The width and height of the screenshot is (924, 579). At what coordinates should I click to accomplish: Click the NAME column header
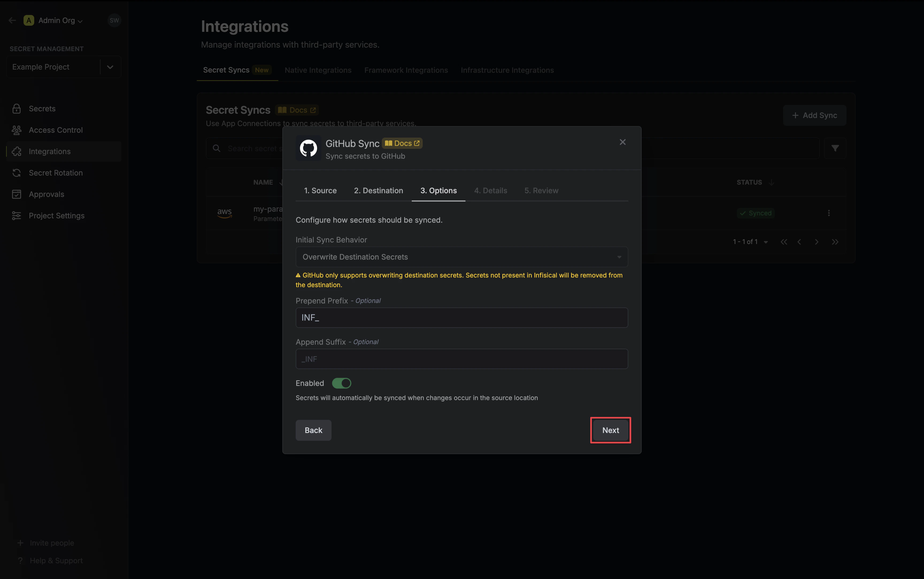coord(263,182)
